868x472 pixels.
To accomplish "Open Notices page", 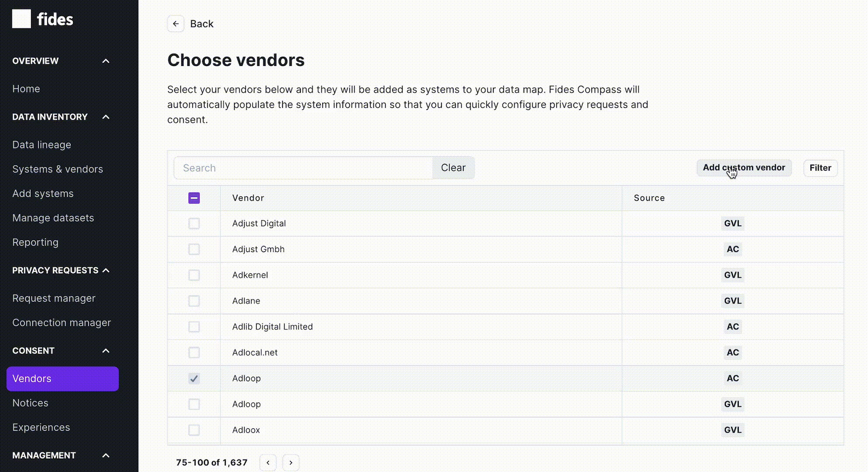I will pos(30,403).
